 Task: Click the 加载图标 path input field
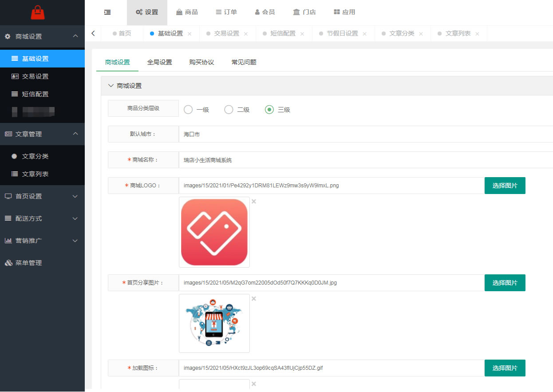click(x=332, y=368)
